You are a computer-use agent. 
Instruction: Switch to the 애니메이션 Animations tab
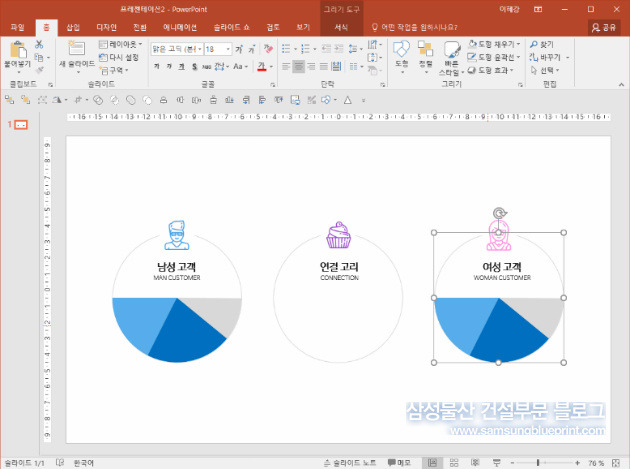tap(180, 27)
